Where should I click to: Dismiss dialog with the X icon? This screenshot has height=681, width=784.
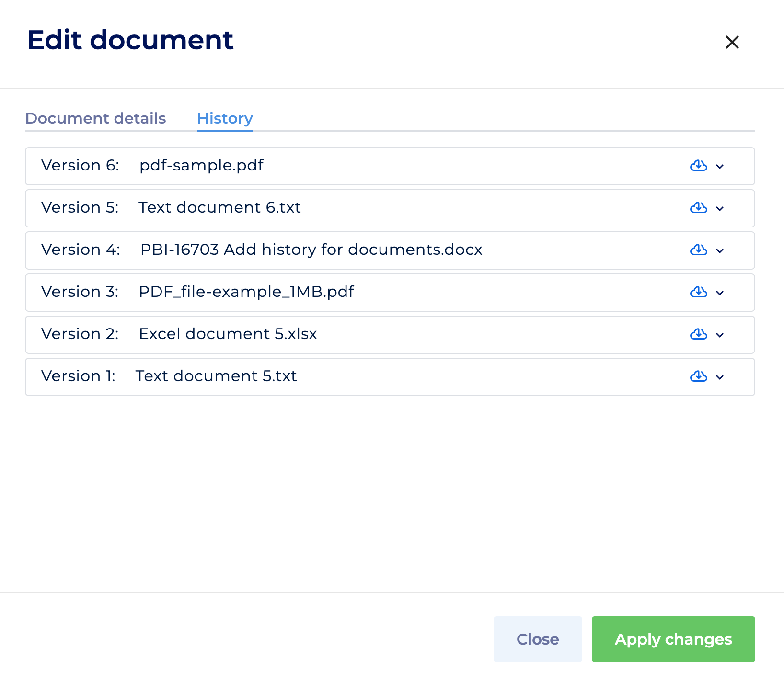click(x=732, y=42)
